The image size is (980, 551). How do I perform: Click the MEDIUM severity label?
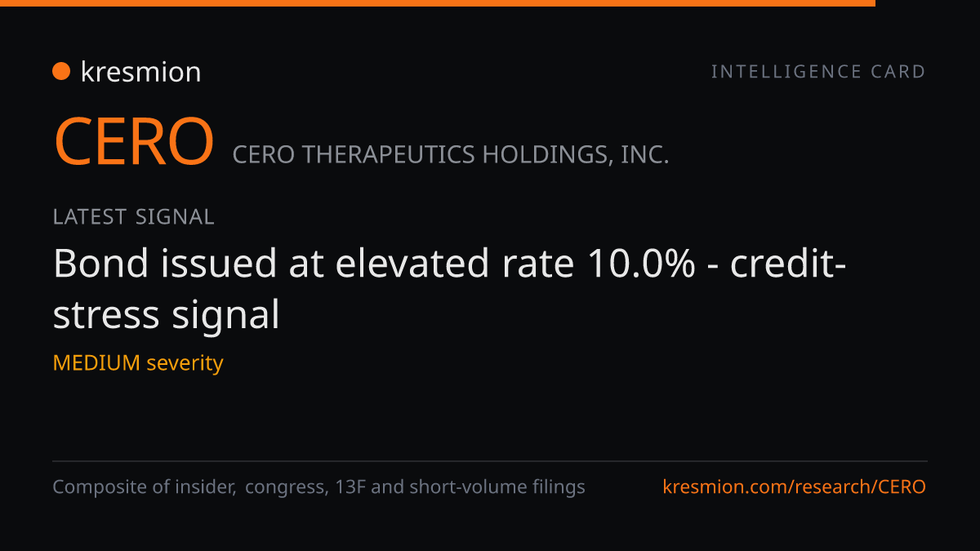(x=138, y=362)
